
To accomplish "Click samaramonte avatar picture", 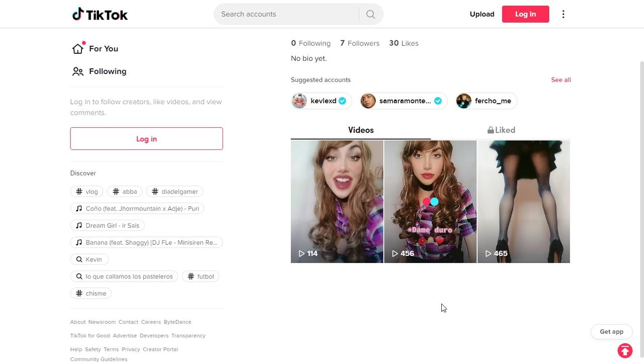I will [x=368, y=101].
